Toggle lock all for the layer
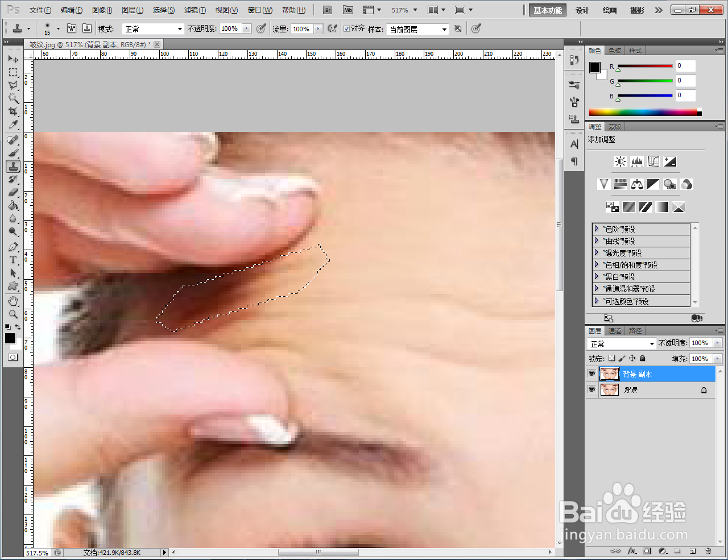Viewport: 728px width, 560px height. pyautogui.click(x=643, y=358)
